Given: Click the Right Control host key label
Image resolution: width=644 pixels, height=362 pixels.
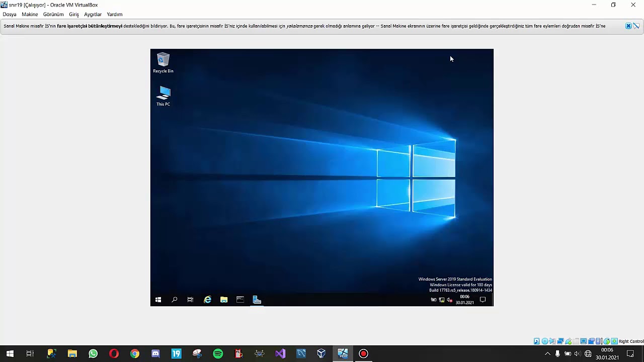Looking at the screenshot, I should (x=631, y=341).
